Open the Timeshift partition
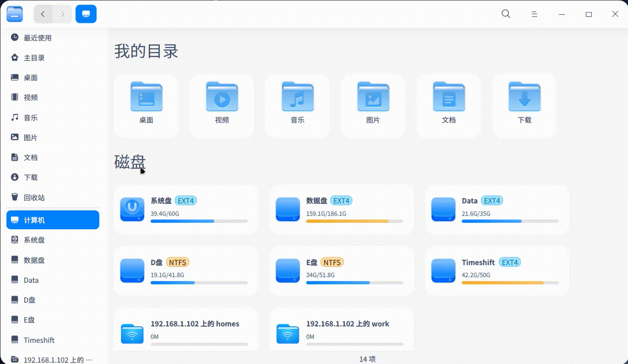628x364 pixels. coord(497,270)
